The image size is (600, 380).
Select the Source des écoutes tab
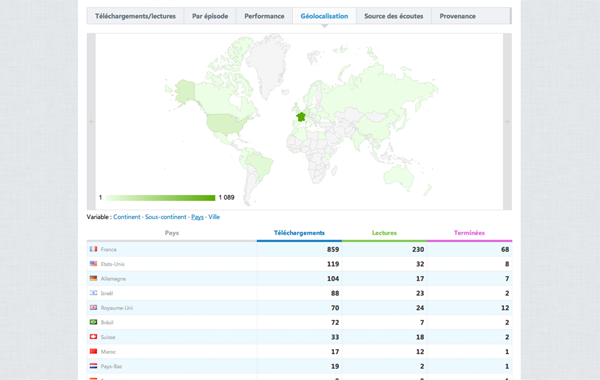point(394,16)
